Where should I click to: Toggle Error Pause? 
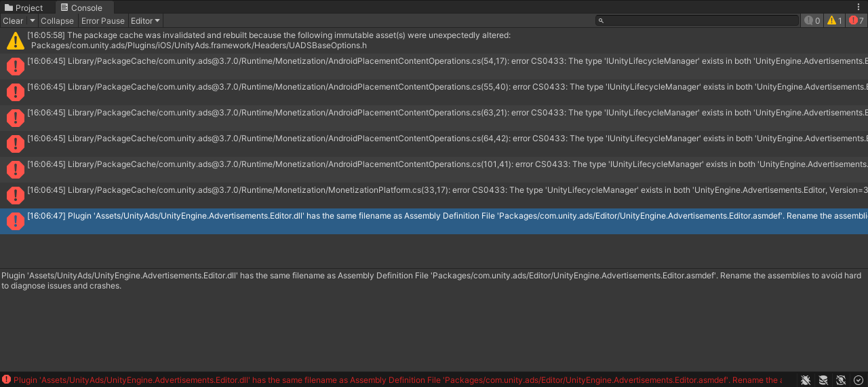[103, 20]
